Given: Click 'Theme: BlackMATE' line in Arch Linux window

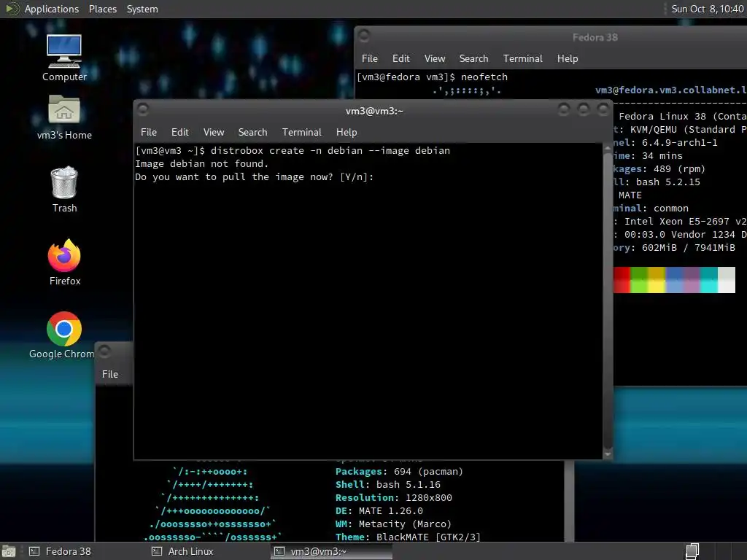Looking at the screenshot, I should click(x=408, y=537).
